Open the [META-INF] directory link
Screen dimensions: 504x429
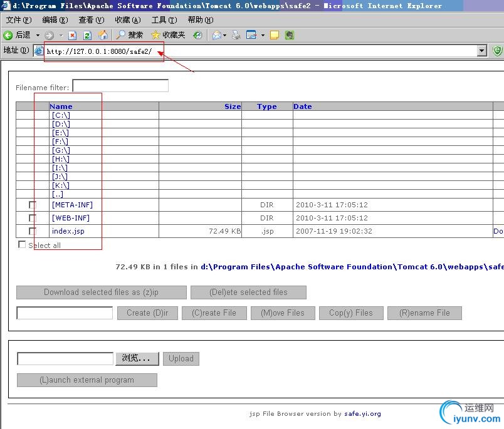pyautogui.click(x=72, y=205)
